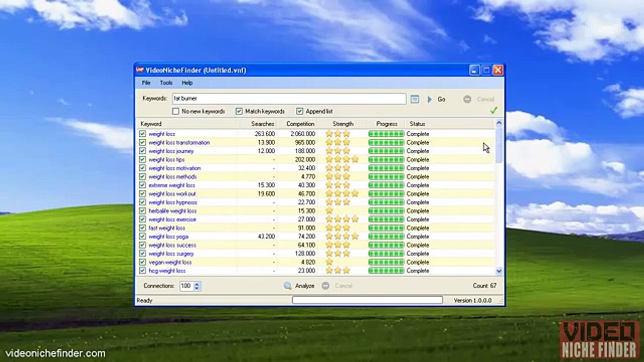The height and width of the screenshot is (362, 644).
Task: Toggle the Append list checkbox
Action: click(300, 111)
